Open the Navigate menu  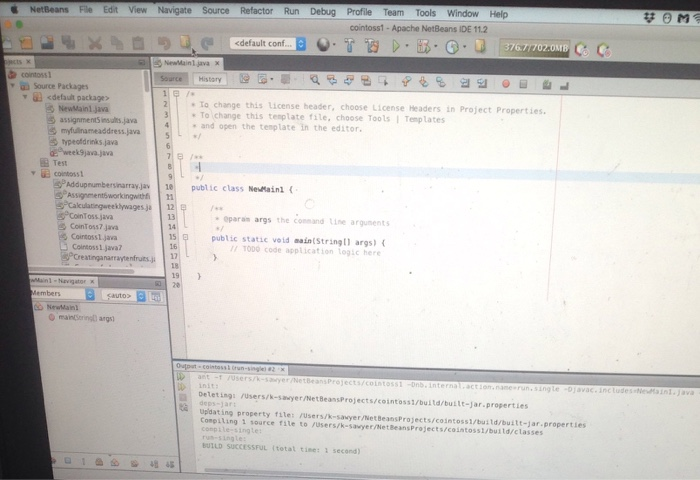(174, 10)
